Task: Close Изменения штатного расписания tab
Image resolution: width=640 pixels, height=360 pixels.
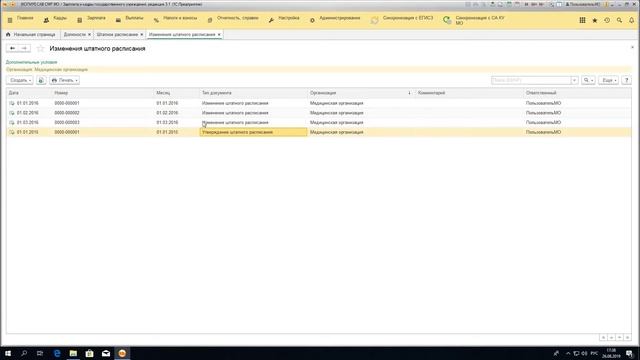Action: (x=219, y=35)
